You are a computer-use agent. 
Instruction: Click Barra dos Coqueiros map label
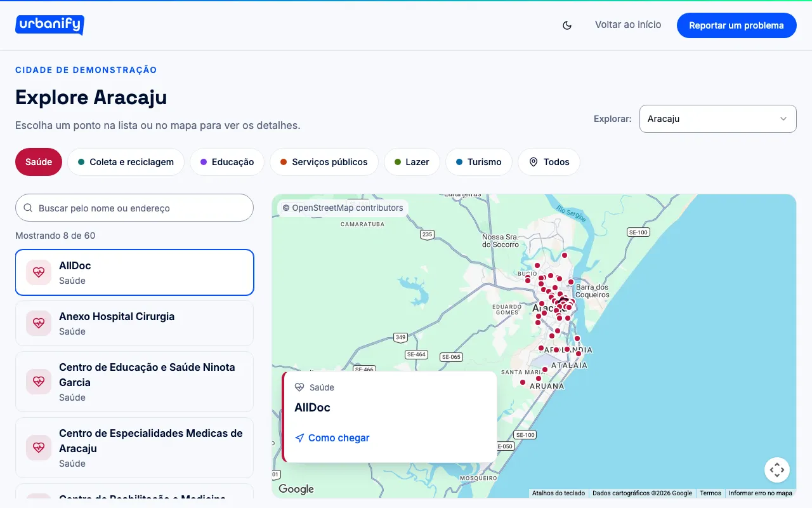(x=593, y=291)
